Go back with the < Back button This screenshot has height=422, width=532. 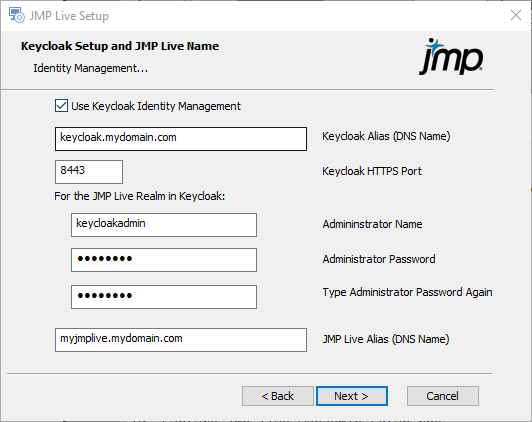pyautogui.click(x=278, y=396)
